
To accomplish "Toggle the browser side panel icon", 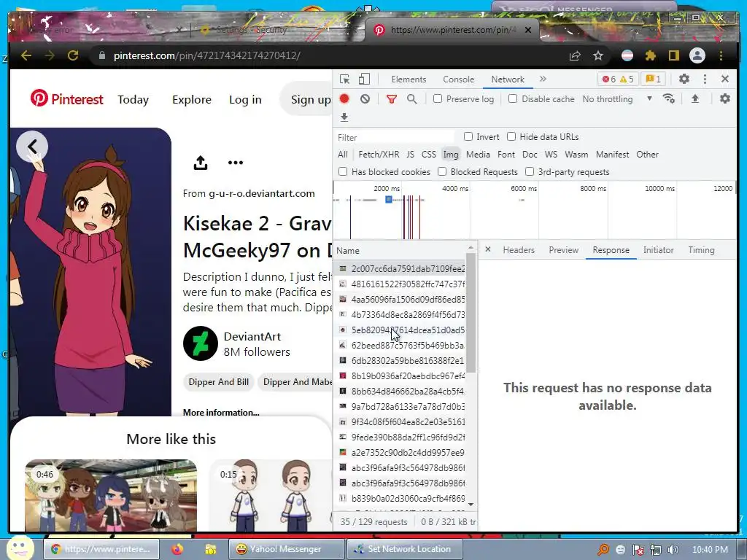I will [673, 55].
